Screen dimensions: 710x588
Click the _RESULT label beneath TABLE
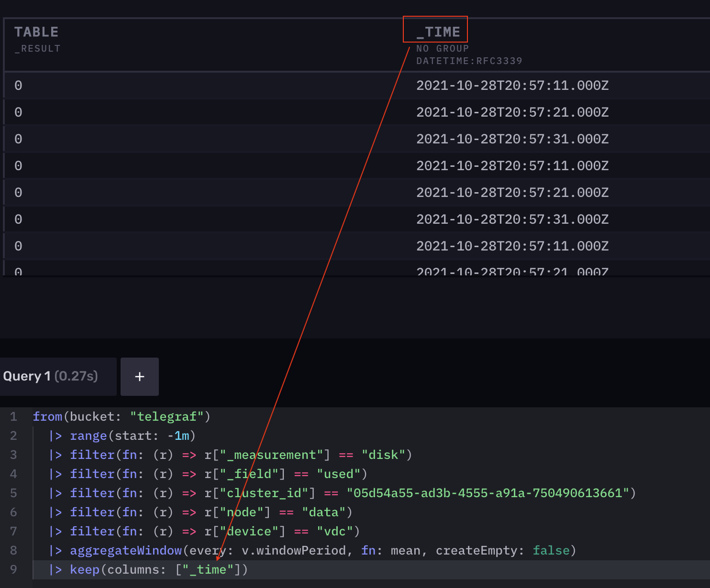tap(37, 48)
